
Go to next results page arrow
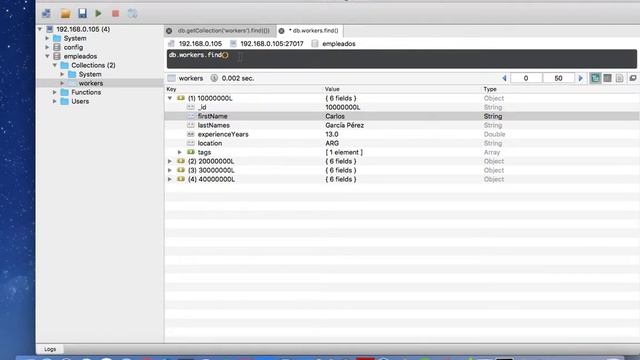tap(580, 78)
